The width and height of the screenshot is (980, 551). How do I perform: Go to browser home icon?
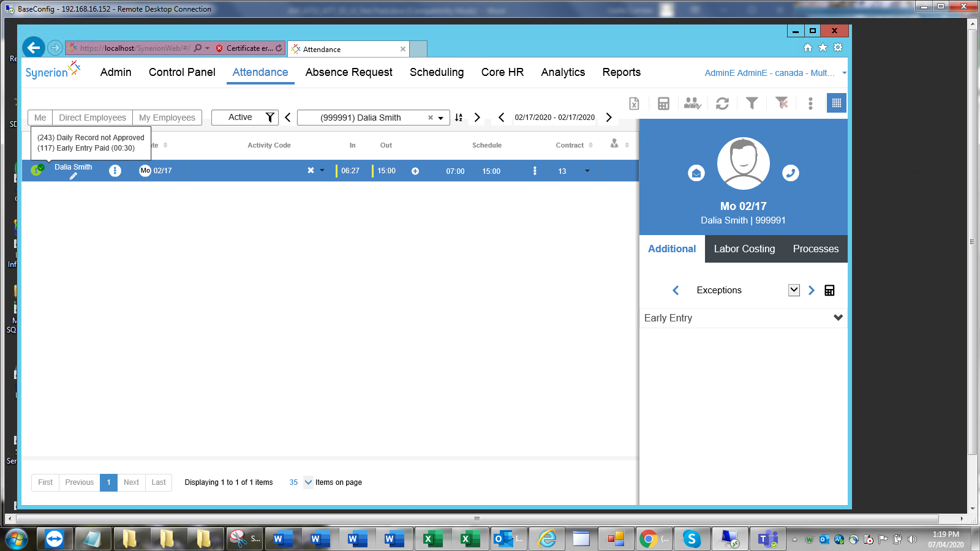click(807, 48)
